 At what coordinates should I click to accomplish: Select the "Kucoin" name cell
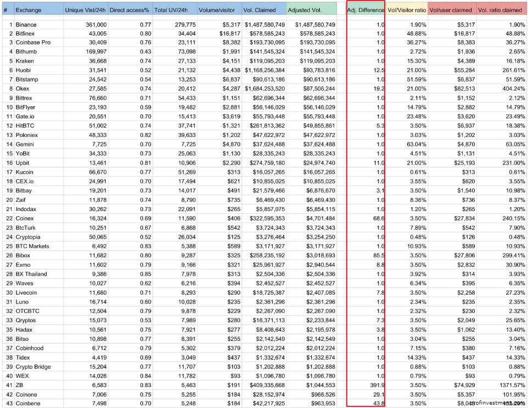tap(24, 172)
